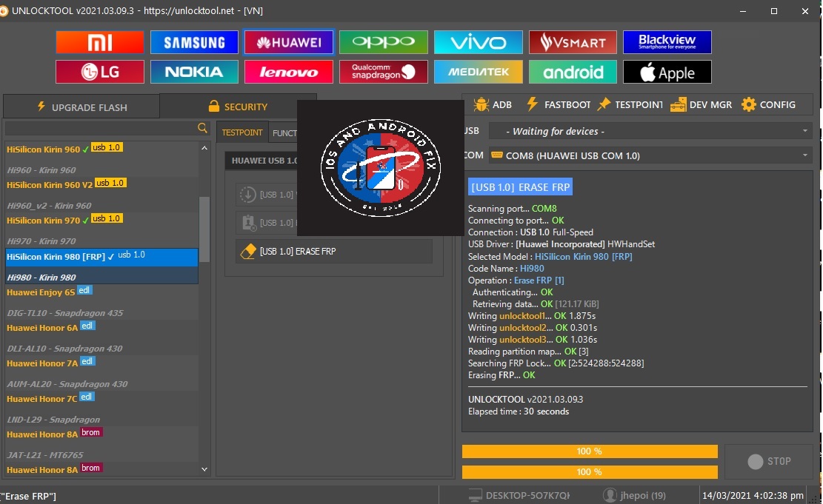The image size is (823, 504).
Task: Select the FUNCT sub-tab
Action: [x=284, y=133]
